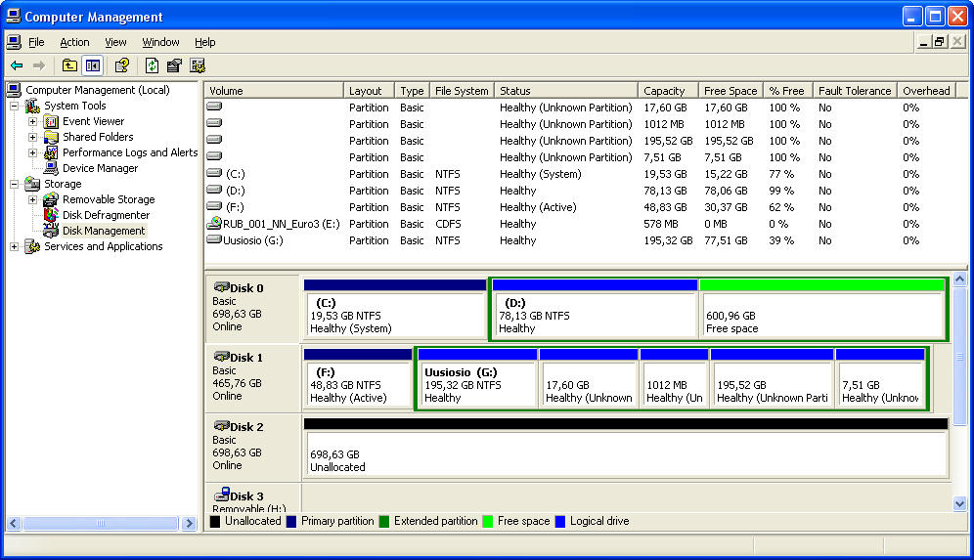Open the View menu
974x560 pixels.
115,42
